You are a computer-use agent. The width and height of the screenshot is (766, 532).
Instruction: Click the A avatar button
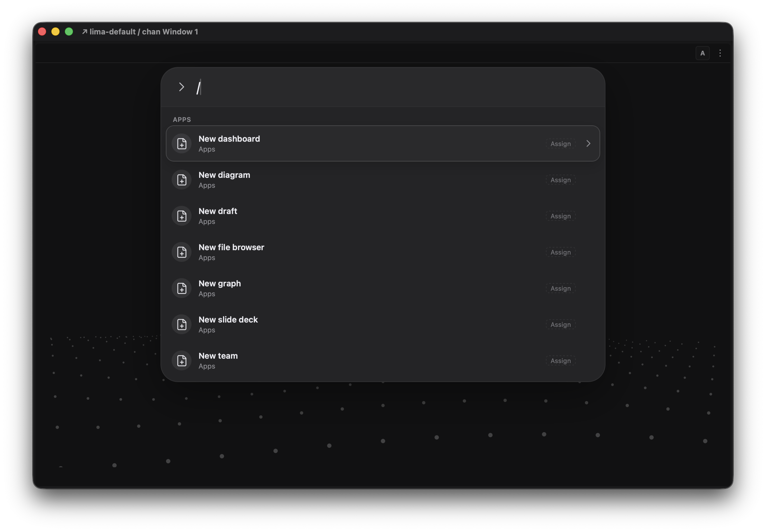(x=702, y=53)
